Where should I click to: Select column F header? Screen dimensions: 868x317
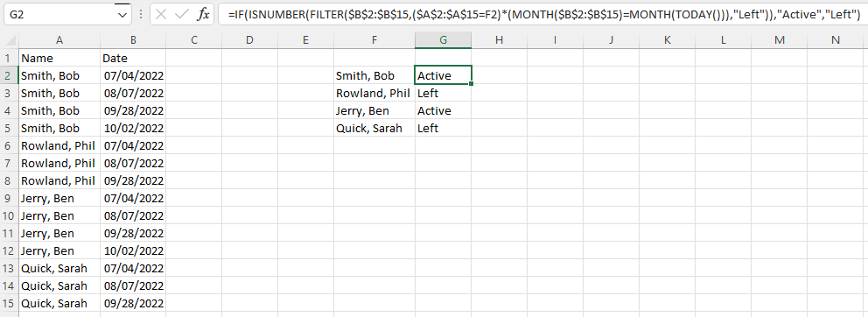(374, 40)
